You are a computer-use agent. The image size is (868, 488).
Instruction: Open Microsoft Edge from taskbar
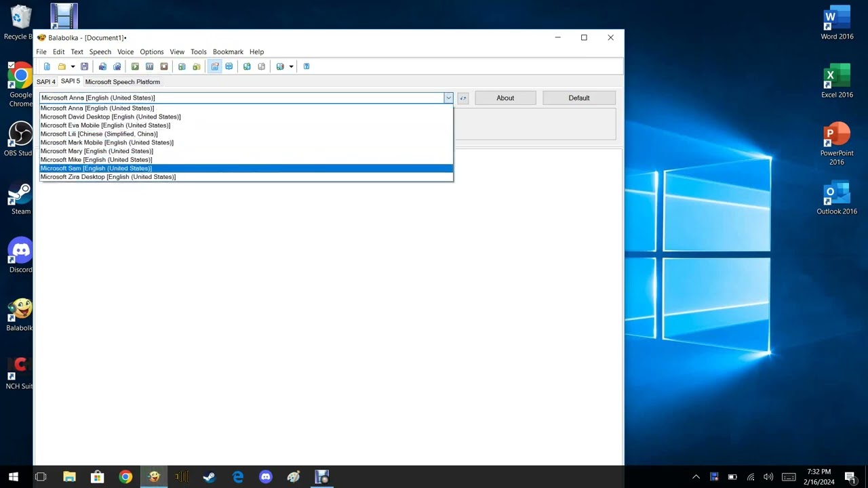pos(238,477)
